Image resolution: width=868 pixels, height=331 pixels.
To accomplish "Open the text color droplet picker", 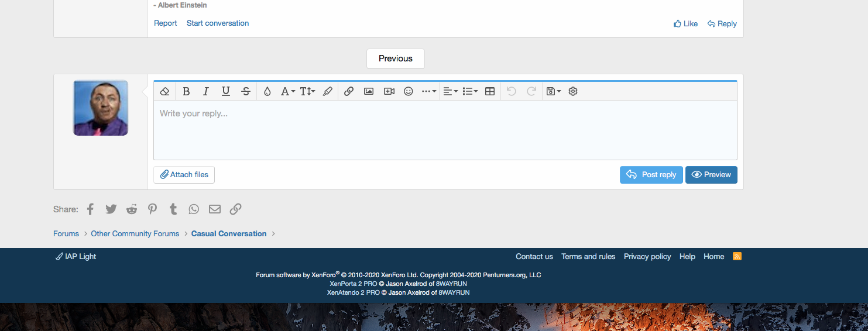I will 267,91.
